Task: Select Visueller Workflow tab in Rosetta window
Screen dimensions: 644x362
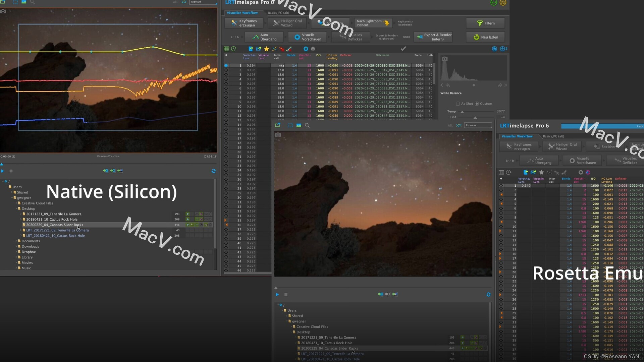Action: click(x=517, y=136)
